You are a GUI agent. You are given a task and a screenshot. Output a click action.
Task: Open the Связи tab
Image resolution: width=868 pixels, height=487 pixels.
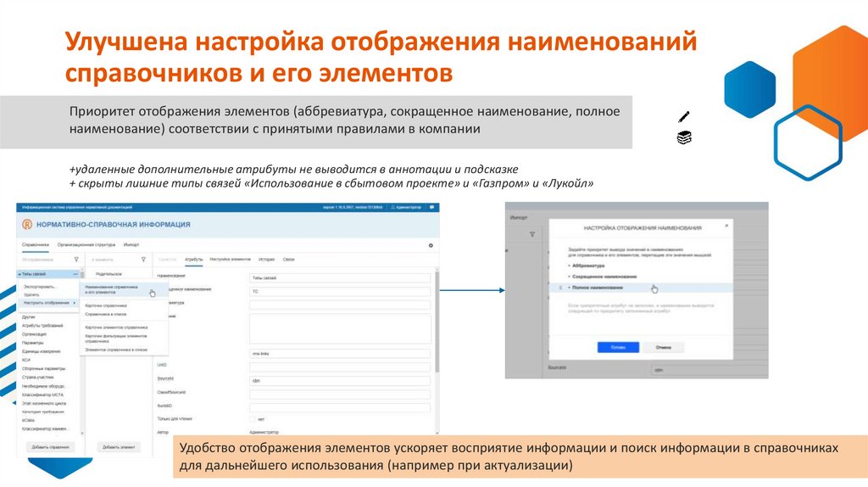[289, 260]
